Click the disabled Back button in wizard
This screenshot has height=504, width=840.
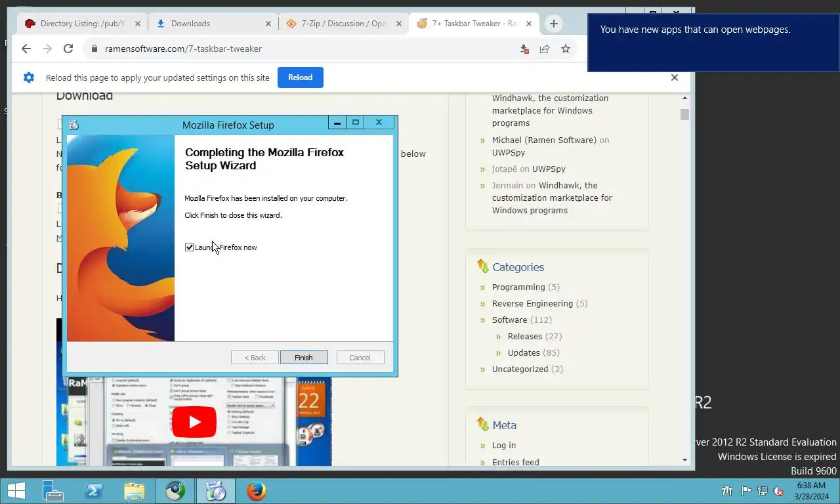pyautogui.click(x=254, y=358)
